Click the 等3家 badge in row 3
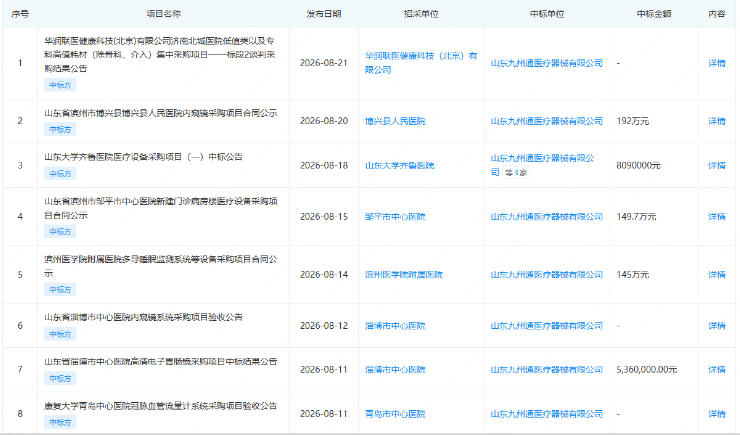740x435 pixels. tap(516, 173)
